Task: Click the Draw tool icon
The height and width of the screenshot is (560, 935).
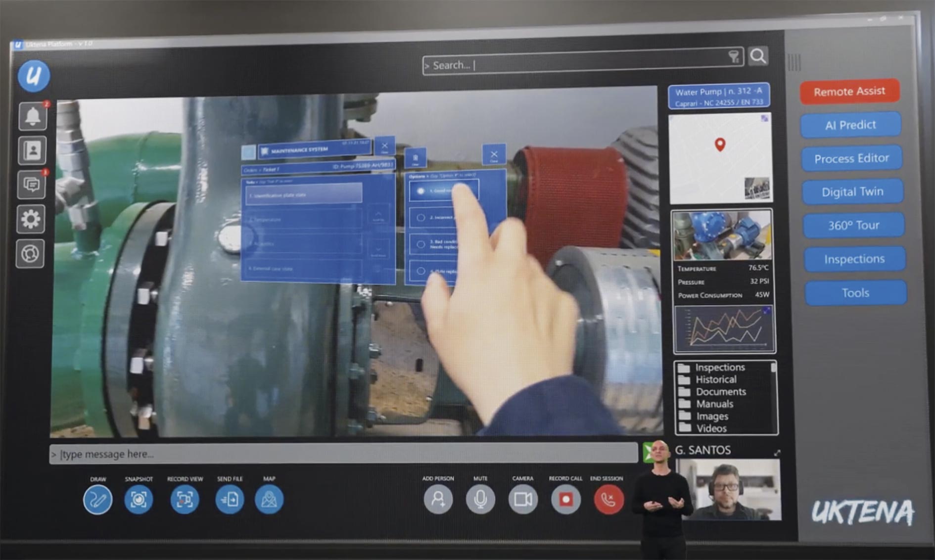Action: tap(97, 500)
